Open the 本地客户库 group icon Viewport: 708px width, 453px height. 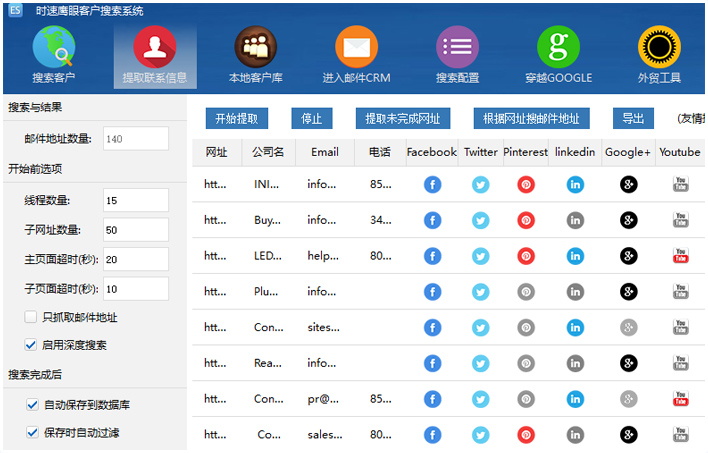pos(255,47)
